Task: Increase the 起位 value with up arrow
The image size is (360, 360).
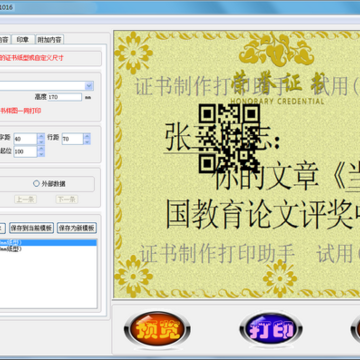Action: 41,149
